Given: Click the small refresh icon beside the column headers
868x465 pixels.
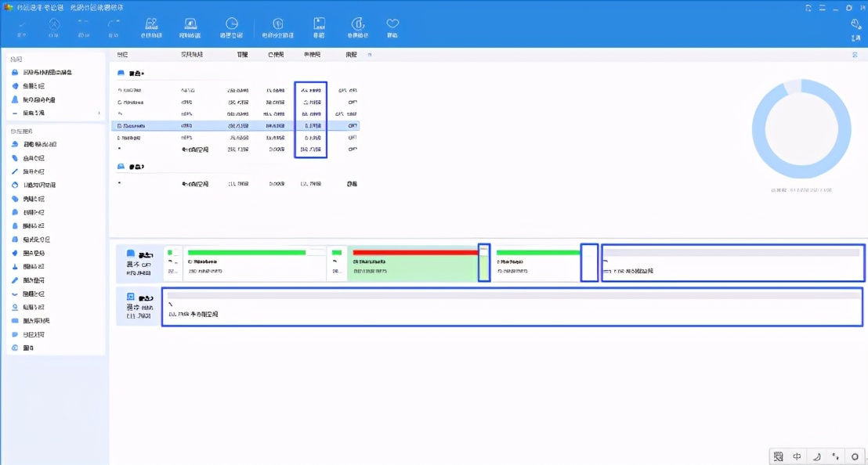Looking at the screenshot, I should [x=370, y=55].
